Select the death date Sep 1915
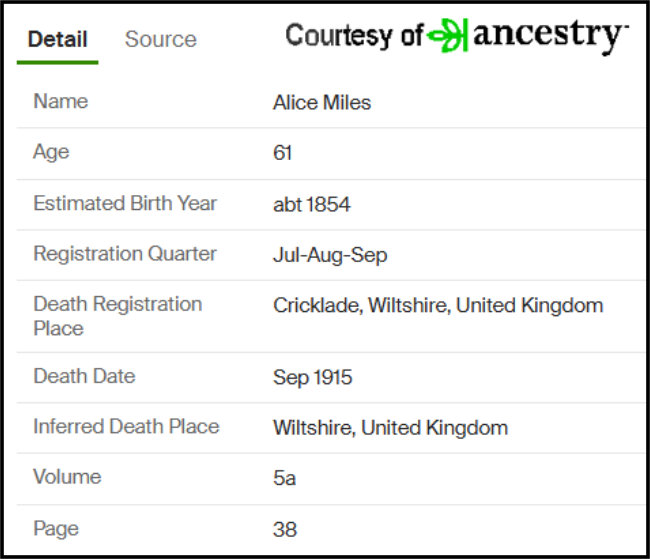The image size is (650, 559). point(312,378)
